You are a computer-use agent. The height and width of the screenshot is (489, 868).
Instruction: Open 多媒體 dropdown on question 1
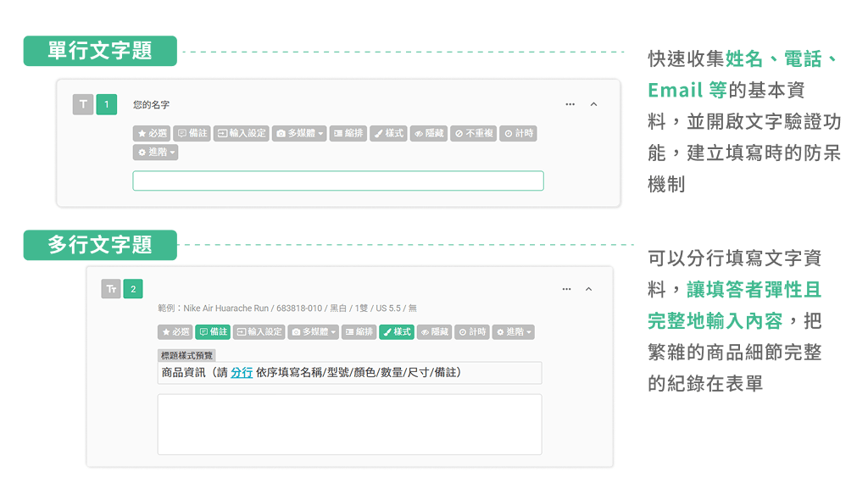(x=299, y=133)
